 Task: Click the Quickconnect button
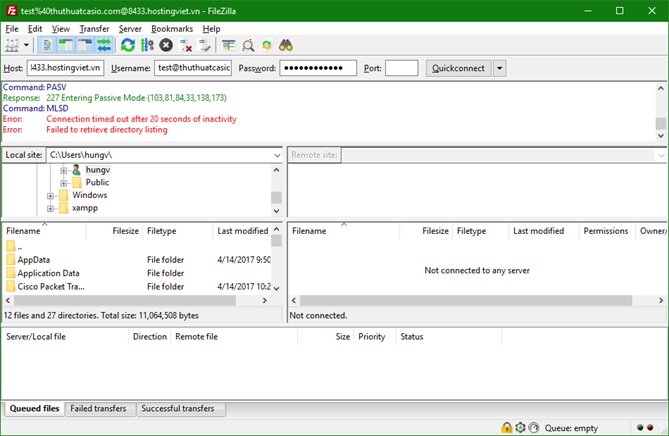(458, 68)
